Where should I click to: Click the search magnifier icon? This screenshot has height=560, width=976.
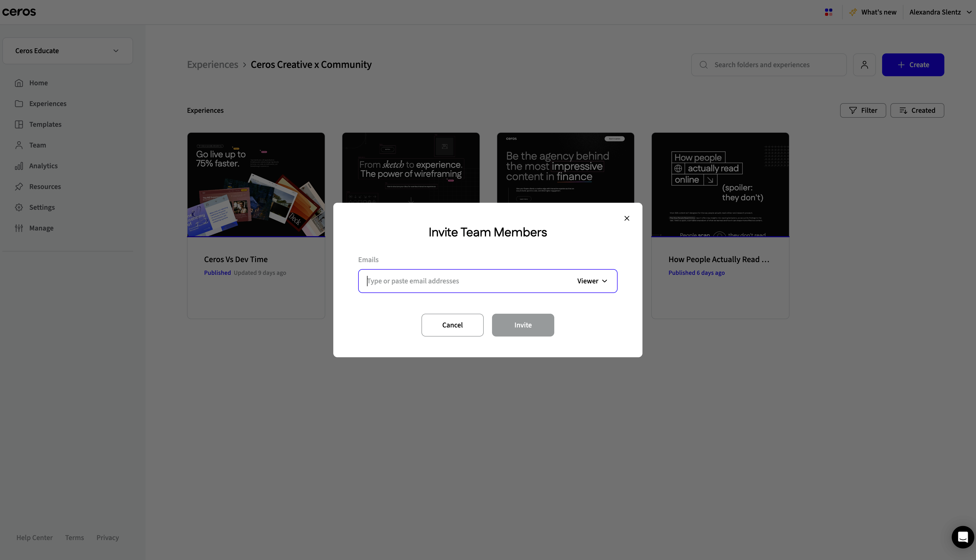[704, 65]
